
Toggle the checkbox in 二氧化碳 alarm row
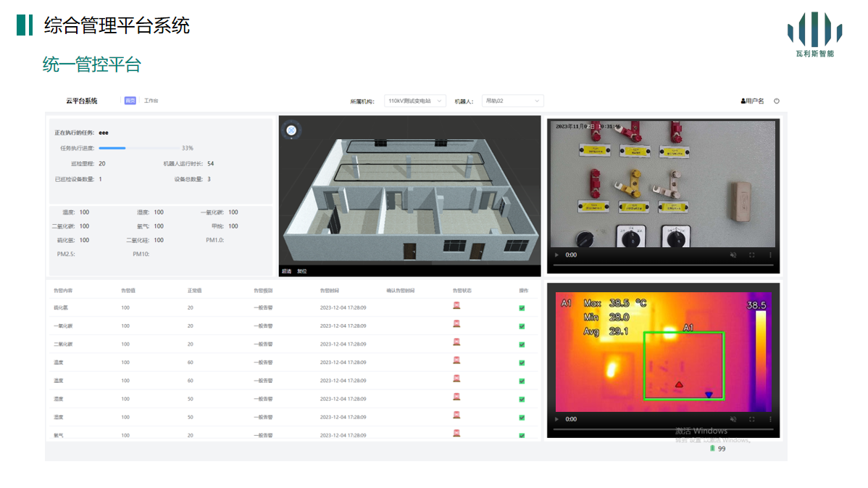click(522, 344)
